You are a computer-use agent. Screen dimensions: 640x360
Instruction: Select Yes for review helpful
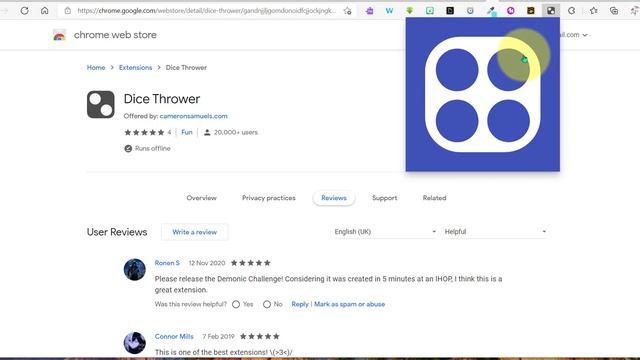[236, 304]
